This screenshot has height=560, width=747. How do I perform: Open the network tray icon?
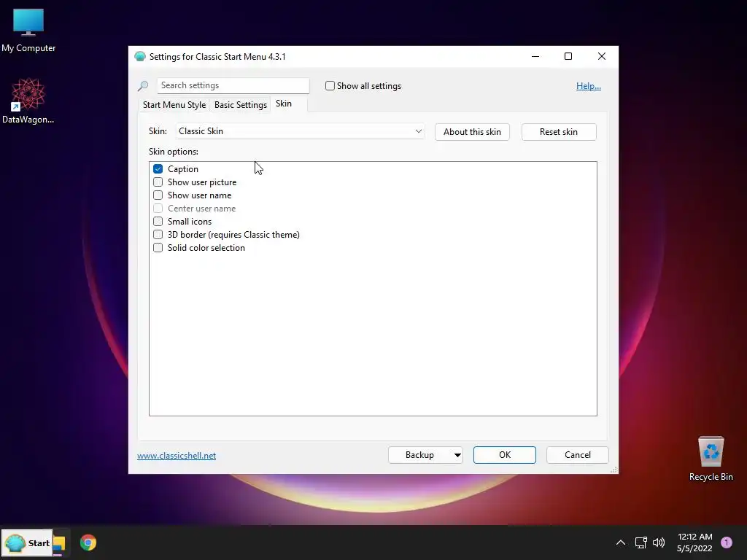(x=640, y=542)
